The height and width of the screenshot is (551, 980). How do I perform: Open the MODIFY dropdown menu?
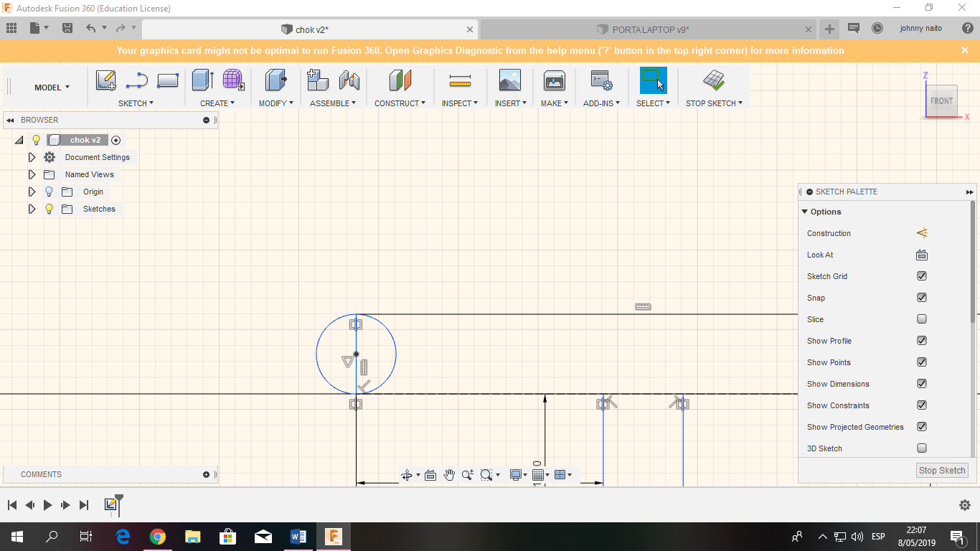click(276, 103)
